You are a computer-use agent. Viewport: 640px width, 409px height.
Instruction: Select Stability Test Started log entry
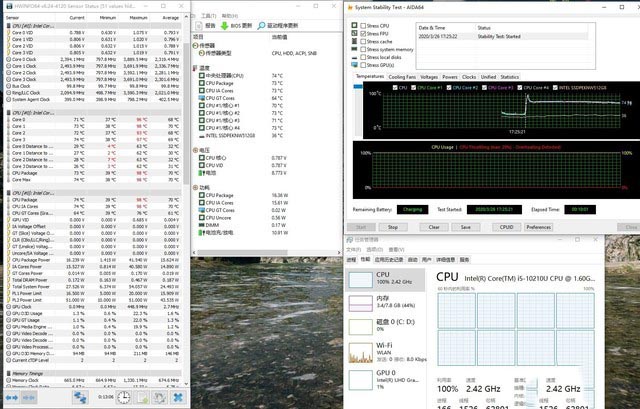[502, 36]
